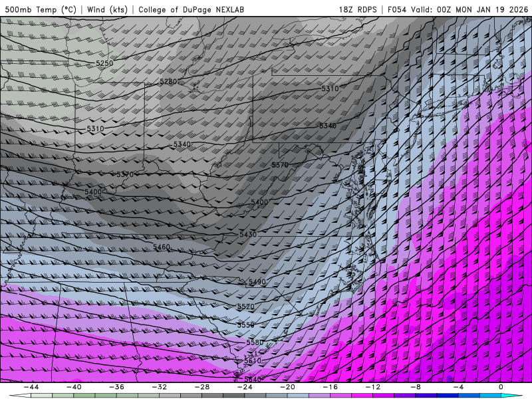Click the "F054" forecast hour text

coord(397,9)
